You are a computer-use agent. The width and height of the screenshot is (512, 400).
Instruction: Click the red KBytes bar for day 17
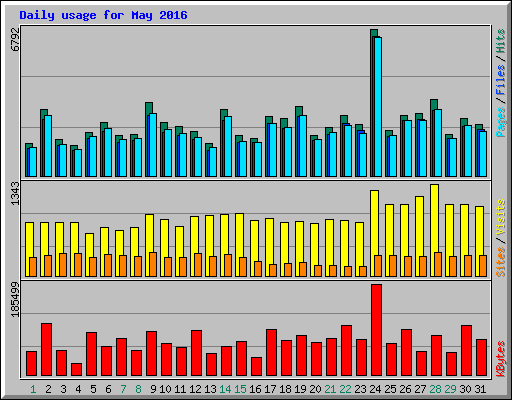point(272,352)
